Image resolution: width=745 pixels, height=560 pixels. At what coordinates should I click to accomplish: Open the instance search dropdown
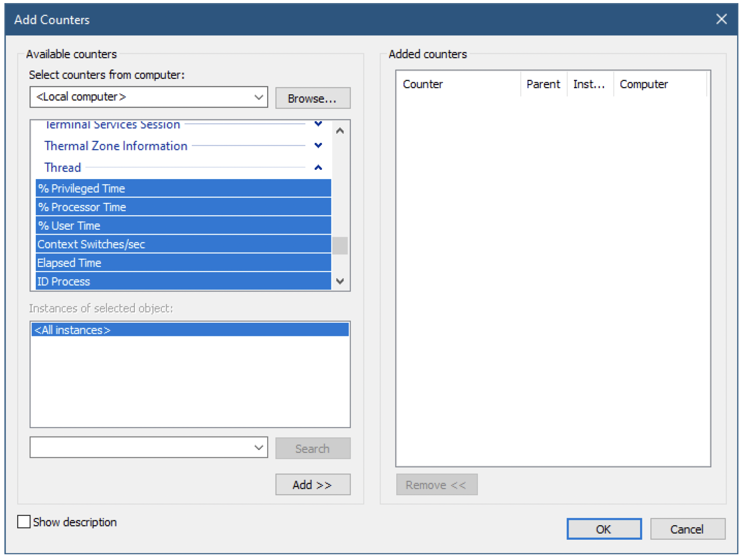258,448
